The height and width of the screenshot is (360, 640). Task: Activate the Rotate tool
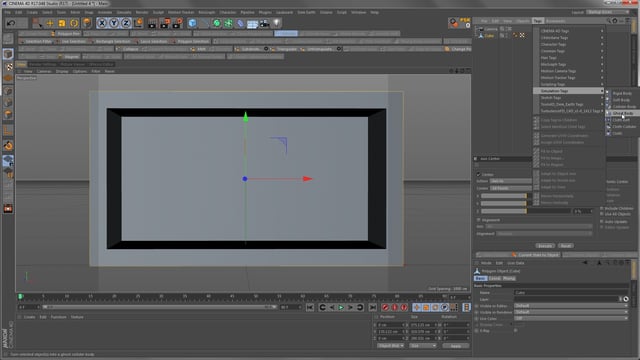tap(74, 23)
